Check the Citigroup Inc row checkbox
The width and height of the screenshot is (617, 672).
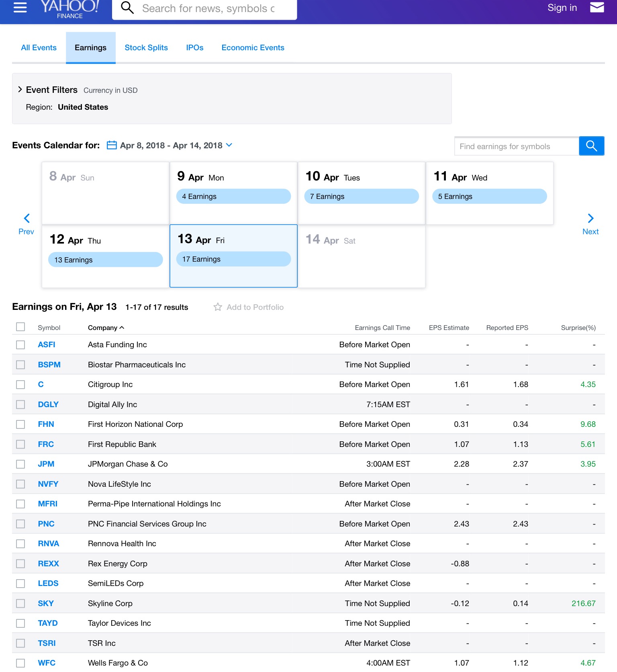click(x=20, y=385)
